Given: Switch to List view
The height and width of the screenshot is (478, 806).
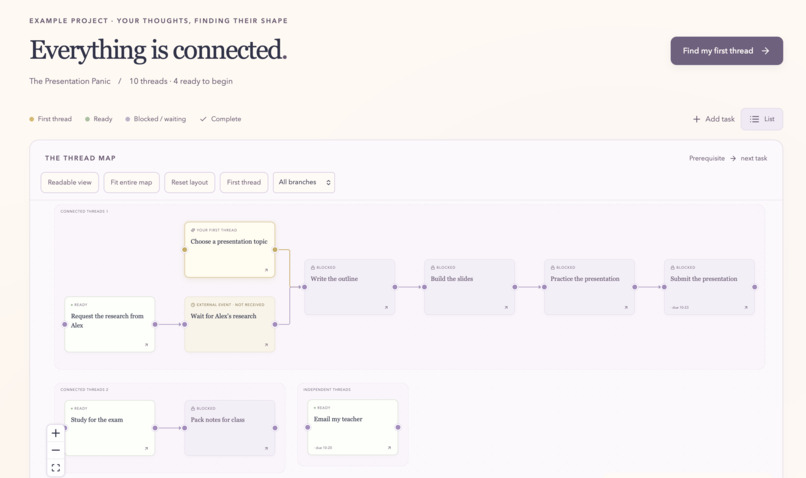Looking at the screenshot, I should tap(761, 119).
